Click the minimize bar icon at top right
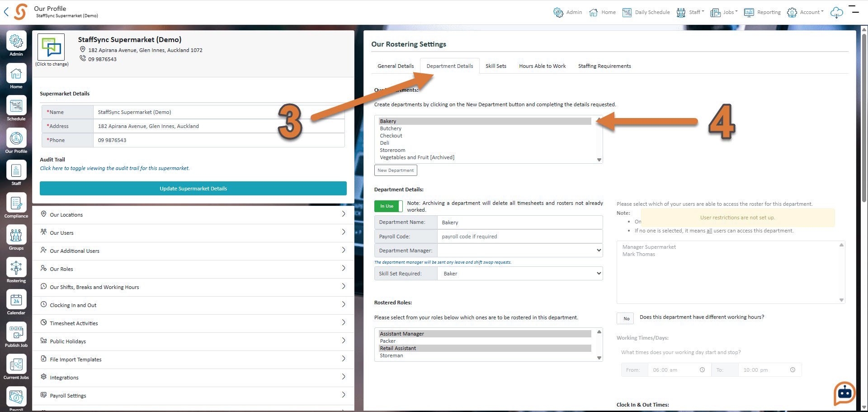The image size is (868, 412). click(854, 9)
